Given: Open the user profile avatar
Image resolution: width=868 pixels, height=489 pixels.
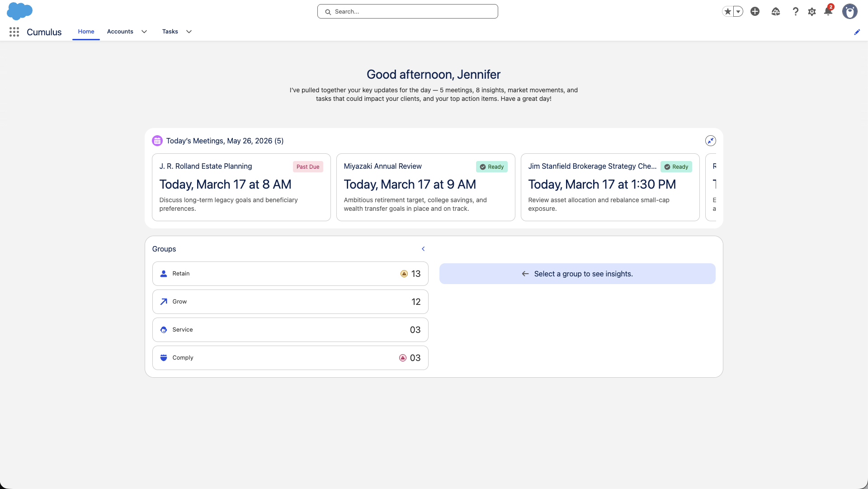Looking at the screenshot, I should [x=850, y=11].
